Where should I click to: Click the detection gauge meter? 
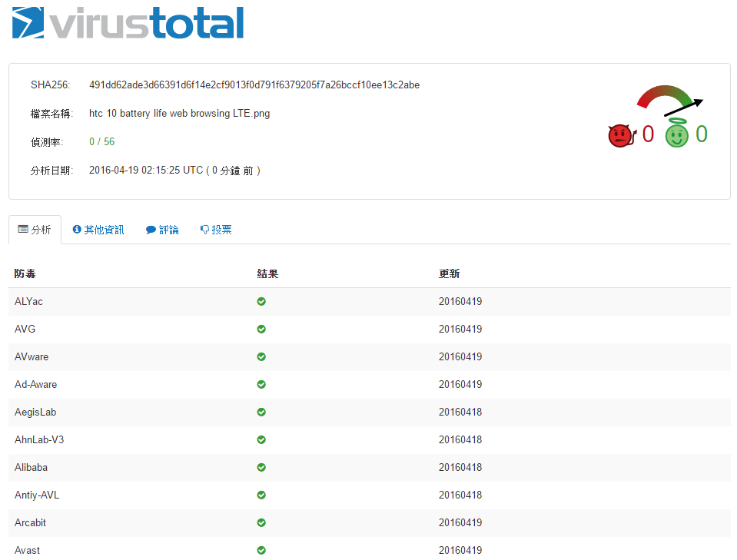[x=667, y=100]
